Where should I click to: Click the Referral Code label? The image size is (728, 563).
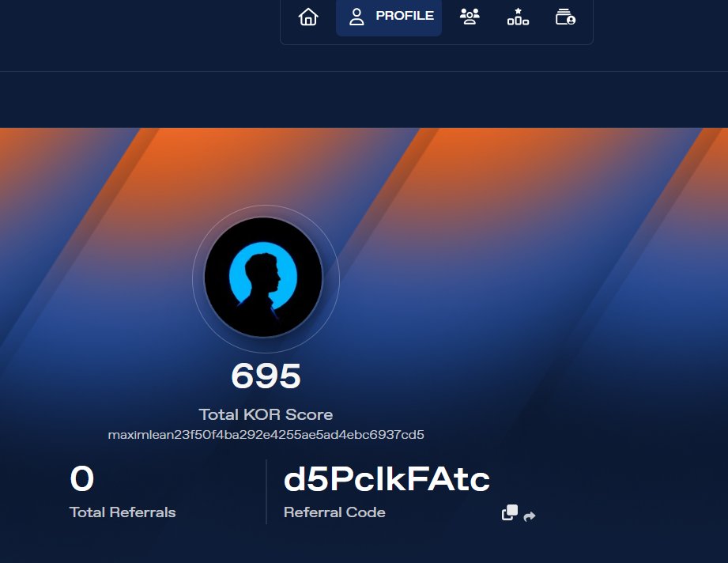tap(334, 512)
